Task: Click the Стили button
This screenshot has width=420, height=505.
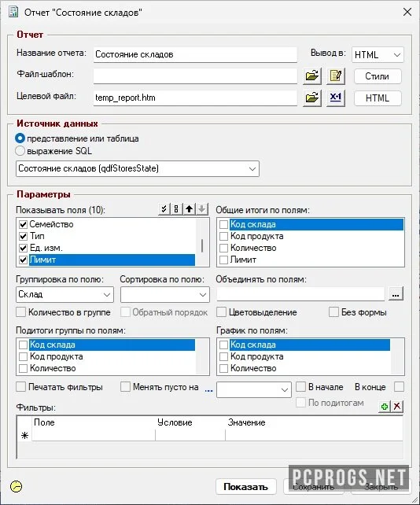Action: [x=378, y=76]
